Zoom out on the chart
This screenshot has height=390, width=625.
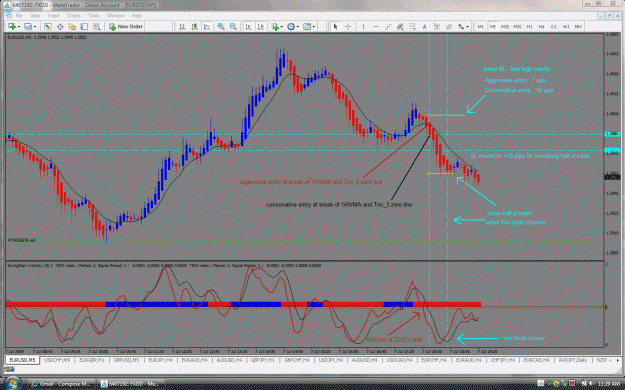pos(233,27)
